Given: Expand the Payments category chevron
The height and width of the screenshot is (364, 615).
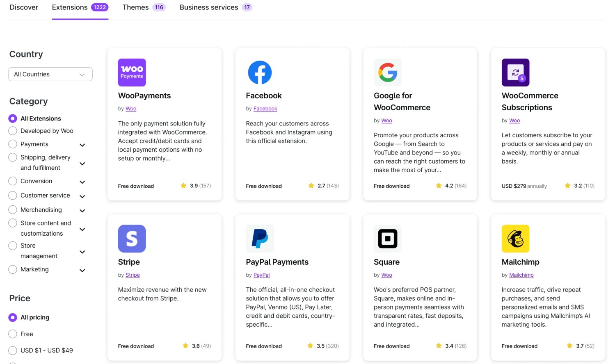Looking at the screenshot, I should click(x=82, y=145).
